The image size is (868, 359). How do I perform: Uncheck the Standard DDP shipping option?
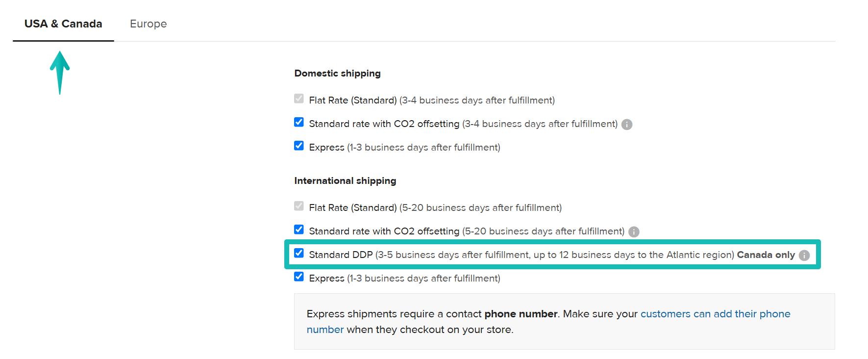click(x=299, y=253)
